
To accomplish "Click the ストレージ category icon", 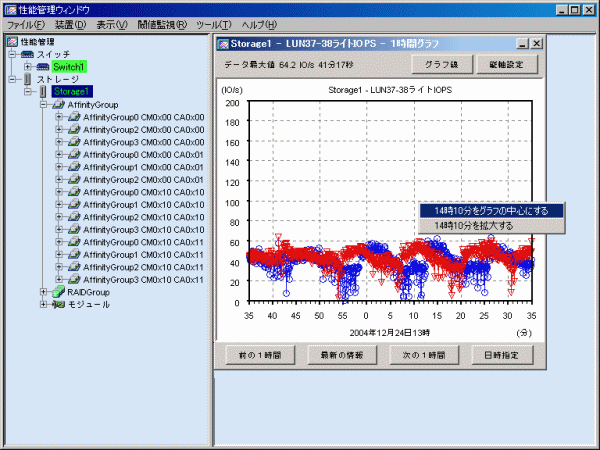I will (27, 79).
